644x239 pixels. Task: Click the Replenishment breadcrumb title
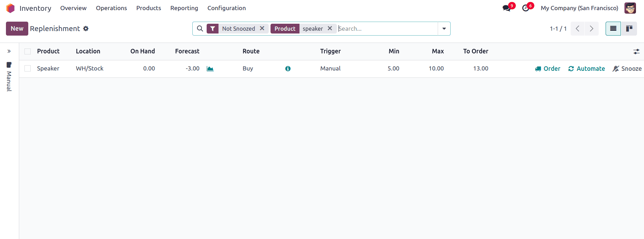click(x=55, y=29)
